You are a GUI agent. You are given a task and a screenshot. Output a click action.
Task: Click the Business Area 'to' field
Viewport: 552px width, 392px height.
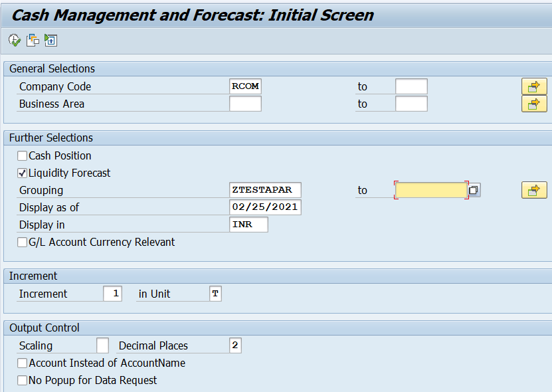(x=411, y=104)
